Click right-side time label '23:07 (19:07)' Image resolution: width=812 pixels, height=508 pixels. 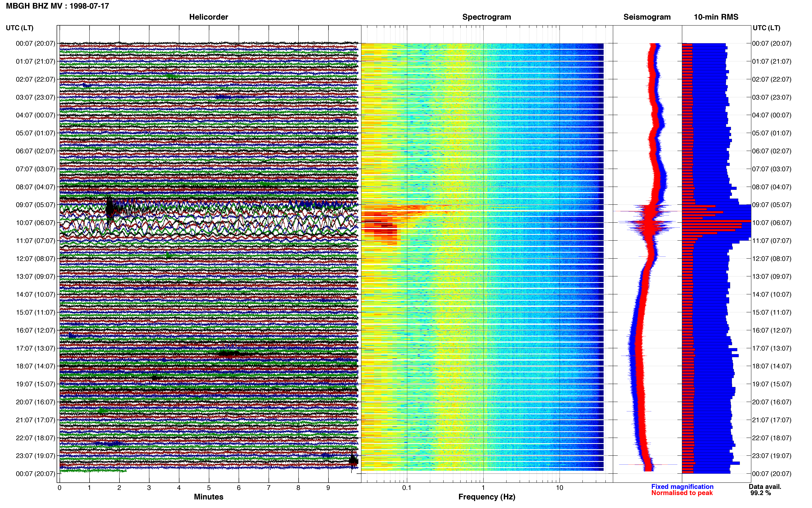(x=771, y=456)
